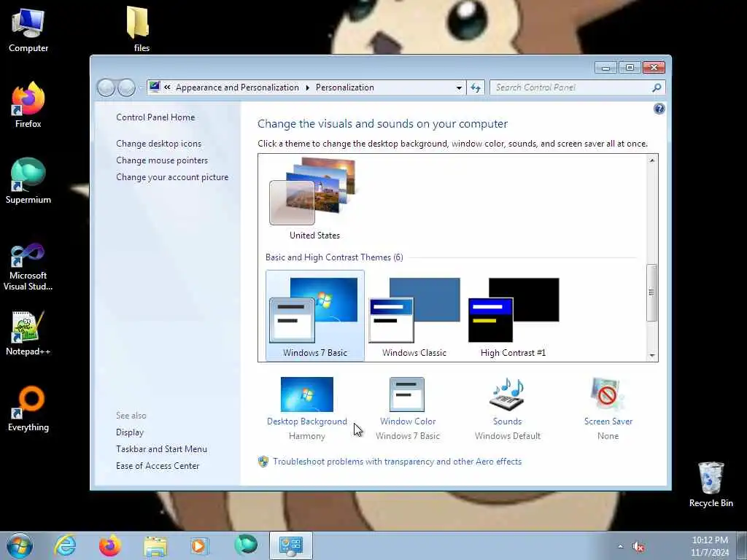Image resolution: width=747 pixels, height=560 pixels.
Task: Open the Windows Start menu orb
Action: [x=20, y=545]
